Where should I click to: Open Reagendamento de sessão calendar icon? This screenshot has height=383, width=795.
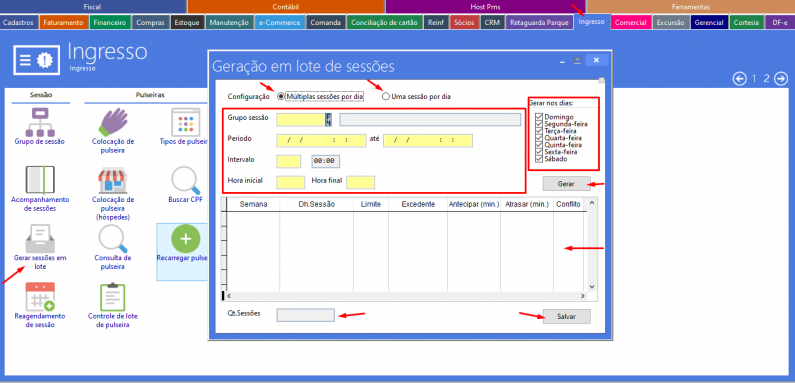click(40, 297)
